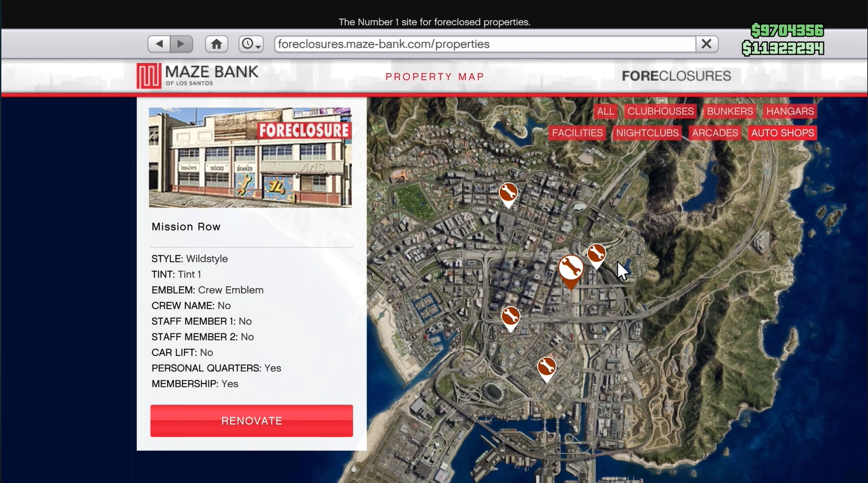This screenshot has height=483, width=868.
Task: Click the Mission Row foreclosure property photo
Action: tap(250, 157)
